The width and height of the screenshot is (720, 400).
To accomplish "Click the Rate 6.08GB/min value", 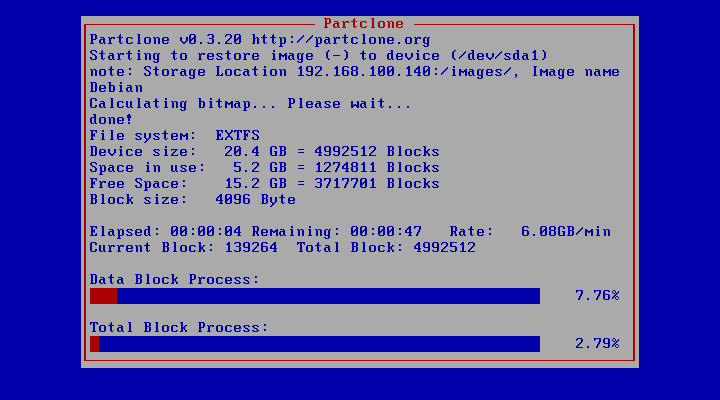I will 566,232.
